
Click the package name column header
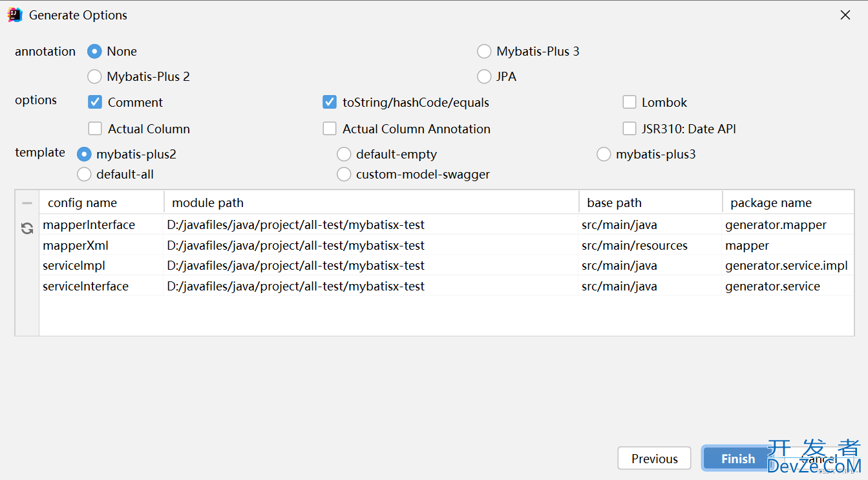tap(789, 202)
